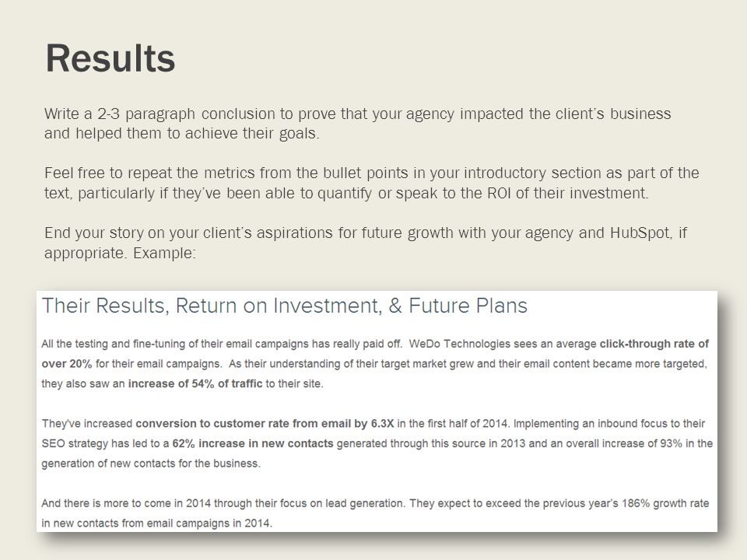
Task: Click the word "Example:" after "appropriate"
Action: [164, 253]
